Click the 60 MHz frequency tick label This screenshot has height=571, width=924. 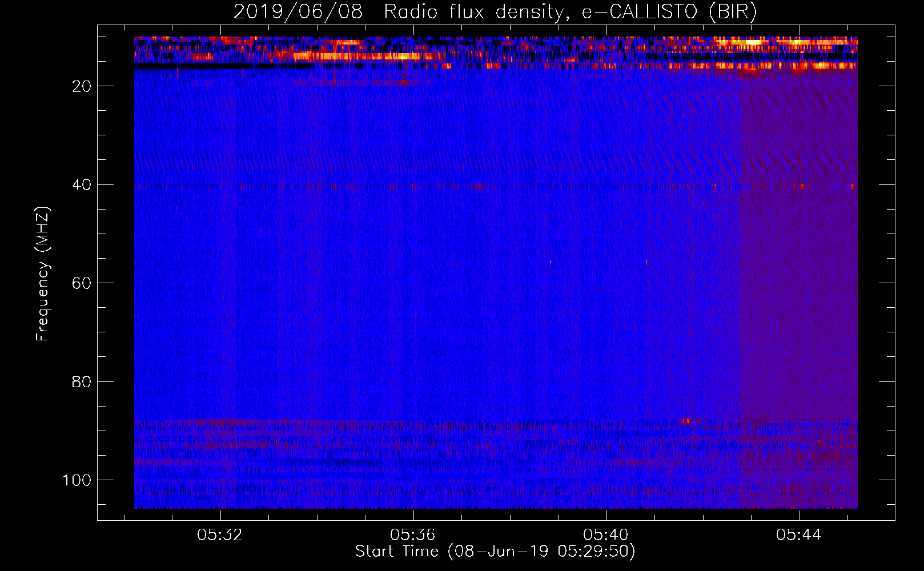[82, 283]
